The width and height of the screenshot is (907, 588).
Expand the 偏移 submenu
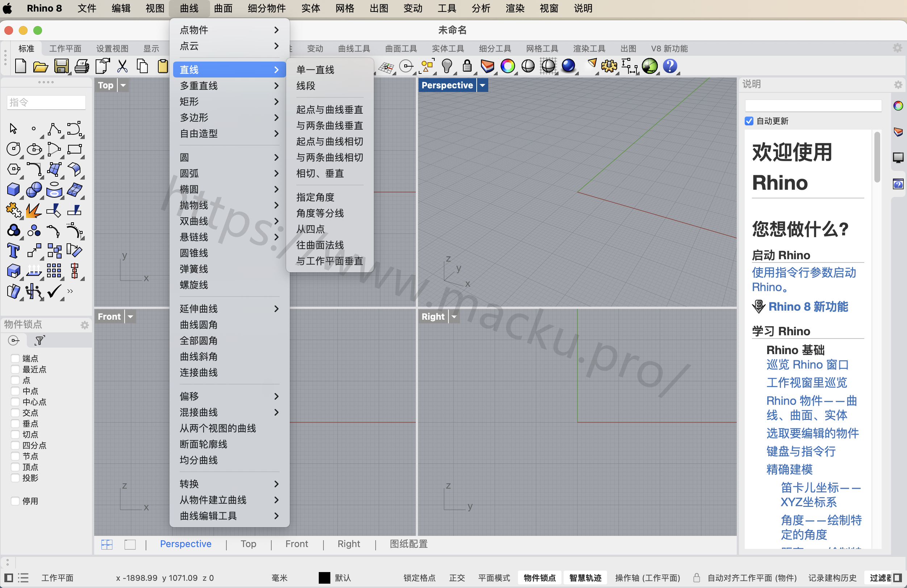pyautogui.click(x=229, y=396)
